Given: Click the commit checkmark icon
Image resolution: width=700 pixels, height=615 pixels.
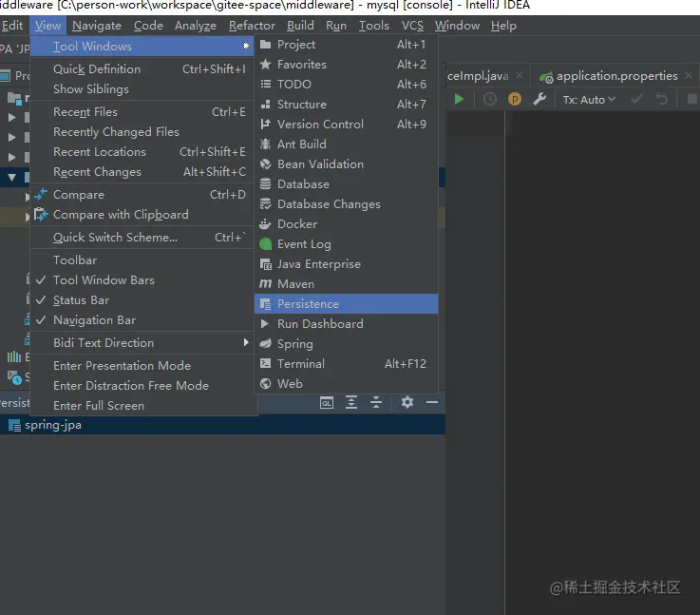Looking at the screenshot, I should click(636, 99).
